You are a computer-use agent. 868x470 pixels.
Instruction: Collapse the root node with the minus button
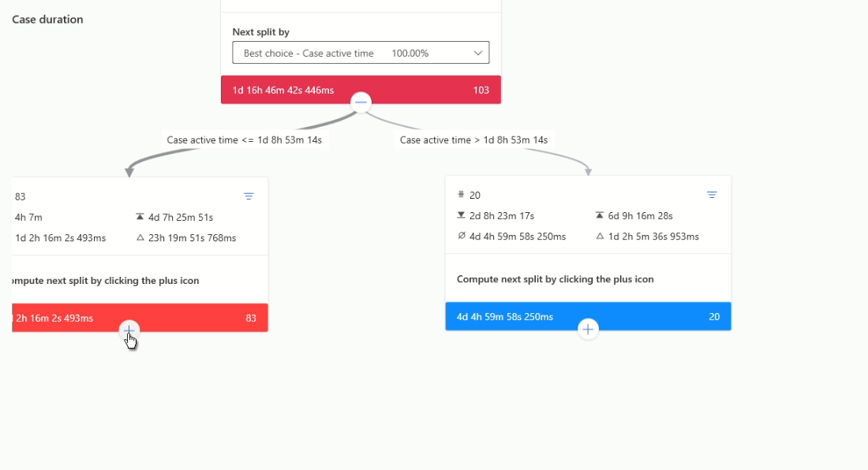point(361,103)
